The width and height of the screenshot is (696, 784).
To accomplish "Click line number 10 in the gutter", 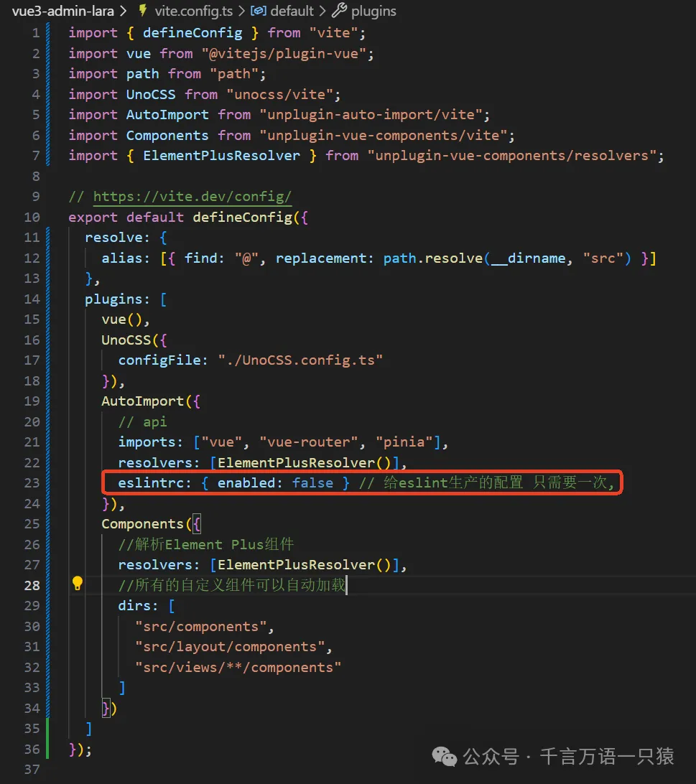I will pyautogui.click(x=32, y=217).
